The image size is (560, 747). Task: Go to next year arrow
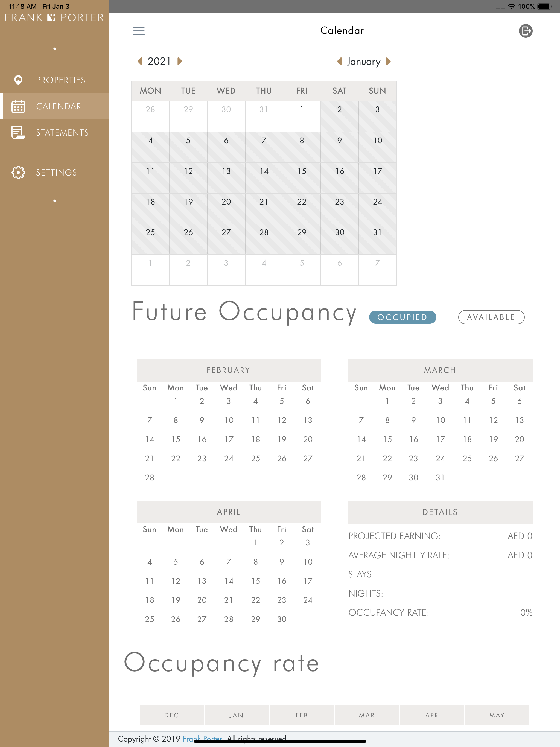point(180,61)
